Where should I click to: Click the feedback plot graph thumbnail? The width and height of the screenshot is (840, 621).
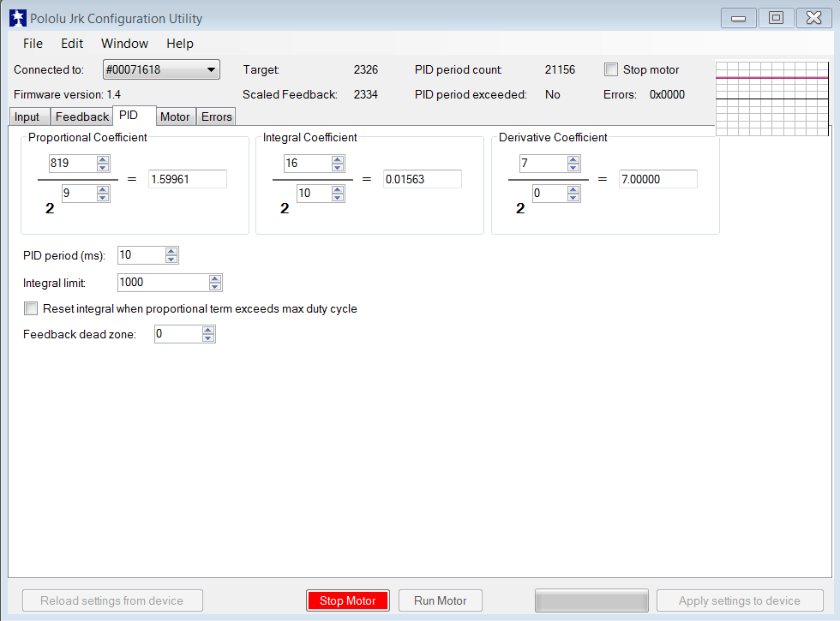[772, 99]
